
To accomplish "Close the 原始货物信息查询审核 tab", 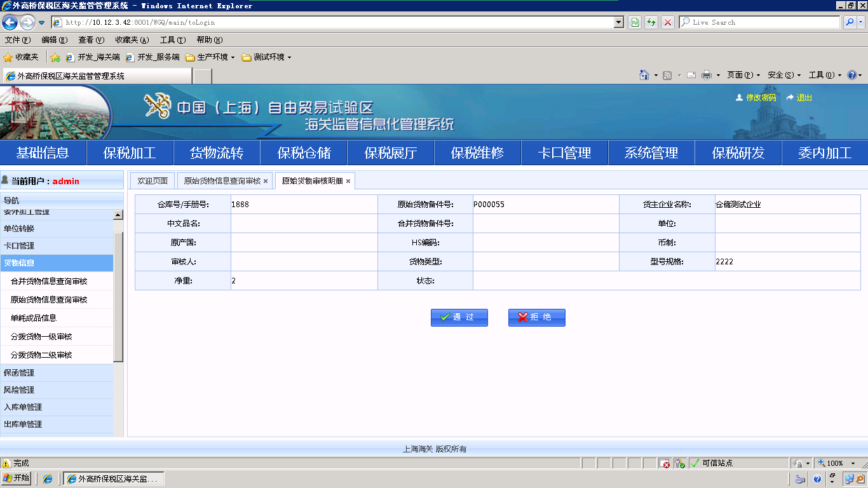I will click(266, 181).
